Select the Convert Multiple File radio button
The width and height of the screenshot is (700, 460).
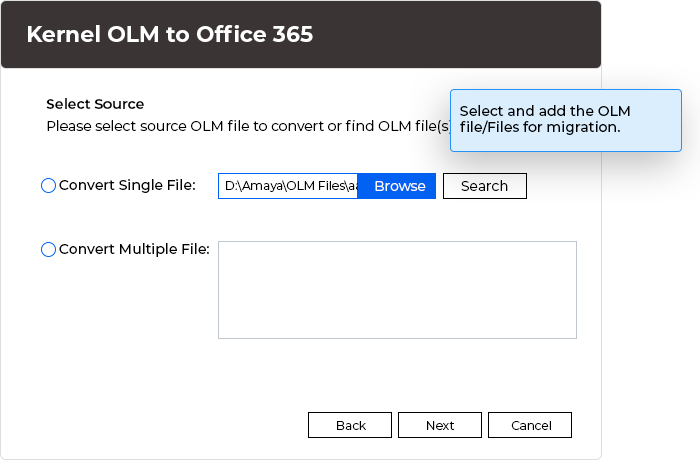48,249
